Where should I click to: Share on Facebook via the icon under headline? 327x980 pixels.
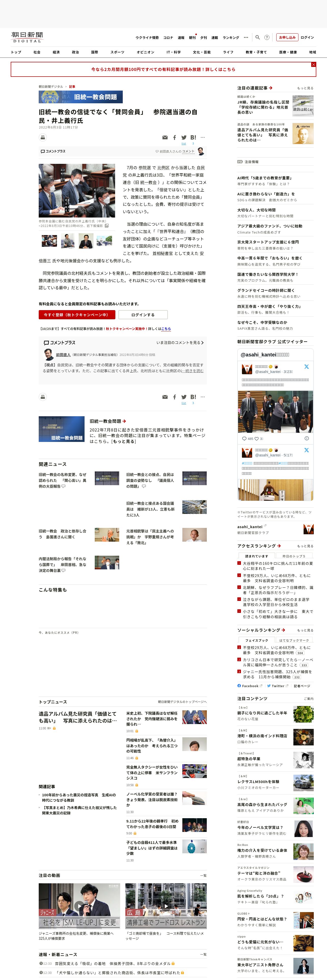pyautogui.click(x=174, y=137)
